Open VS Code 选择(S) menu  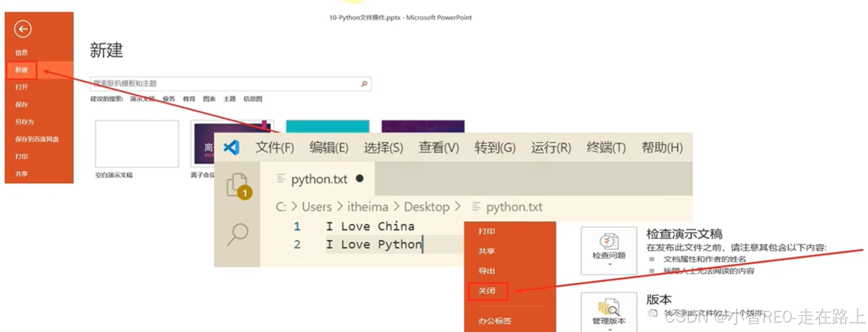click(383, 147)
